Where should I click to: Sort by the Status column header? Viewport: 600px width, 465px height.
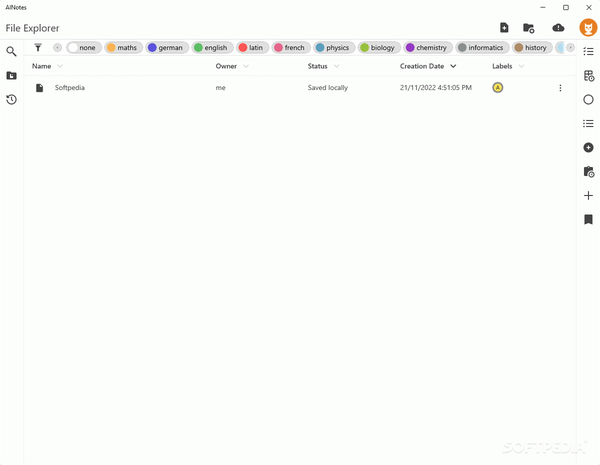(x=317, y=66)
